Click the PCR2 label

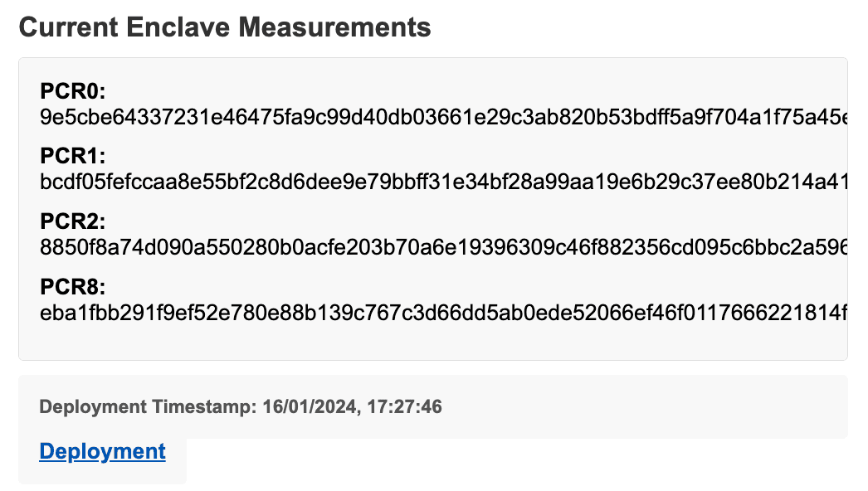point(73,221)
